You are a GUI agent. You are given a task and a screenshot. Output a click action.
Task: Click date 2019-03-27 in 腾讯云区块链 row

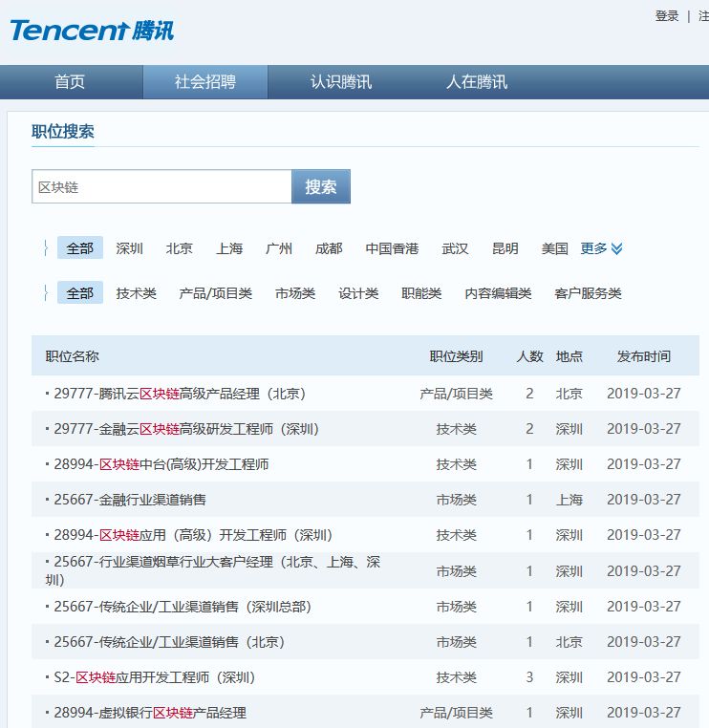643,394
